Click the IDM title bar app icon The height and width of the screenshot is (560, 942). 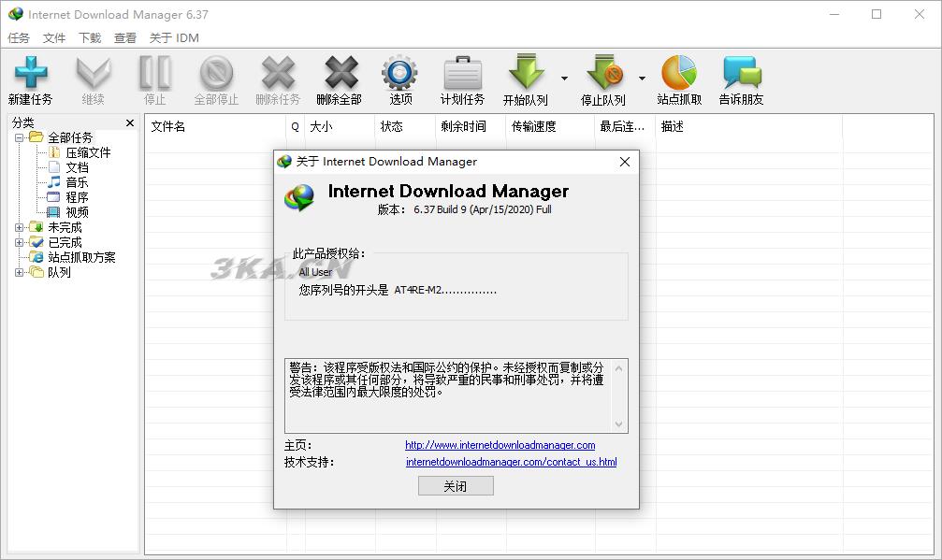[x=16, y=14]
